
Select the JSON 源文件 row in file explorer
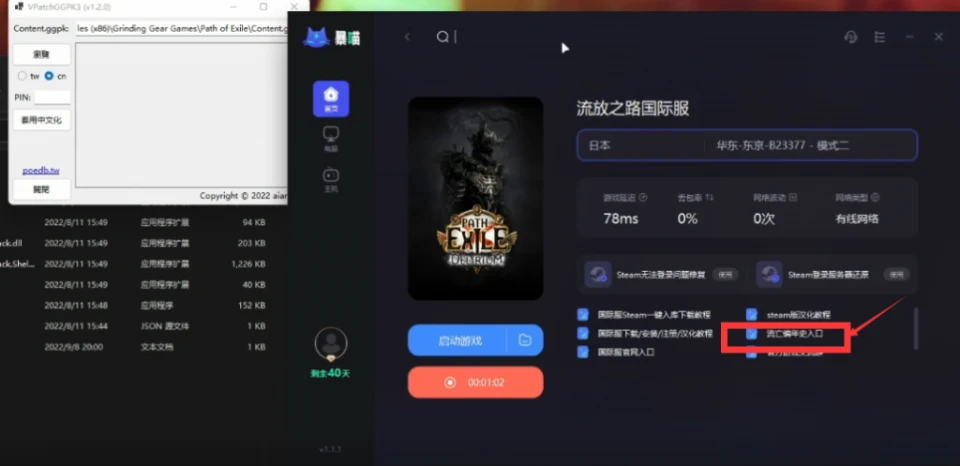[x=133, y=326]
